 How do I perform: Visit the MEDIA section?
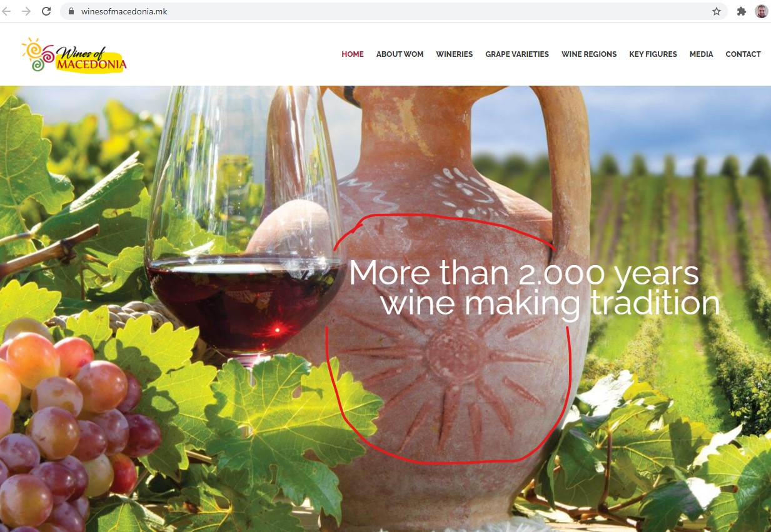click(702, 54)
